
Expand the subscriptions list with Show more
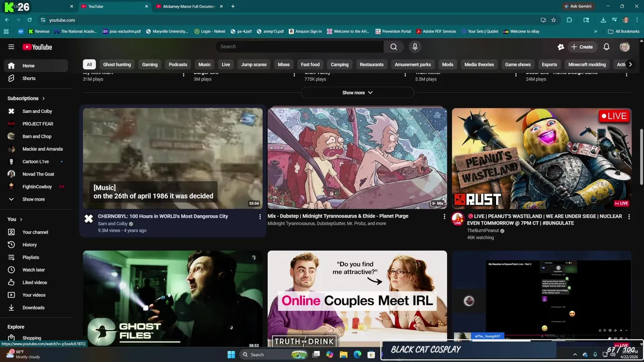(x=36, y=200)
